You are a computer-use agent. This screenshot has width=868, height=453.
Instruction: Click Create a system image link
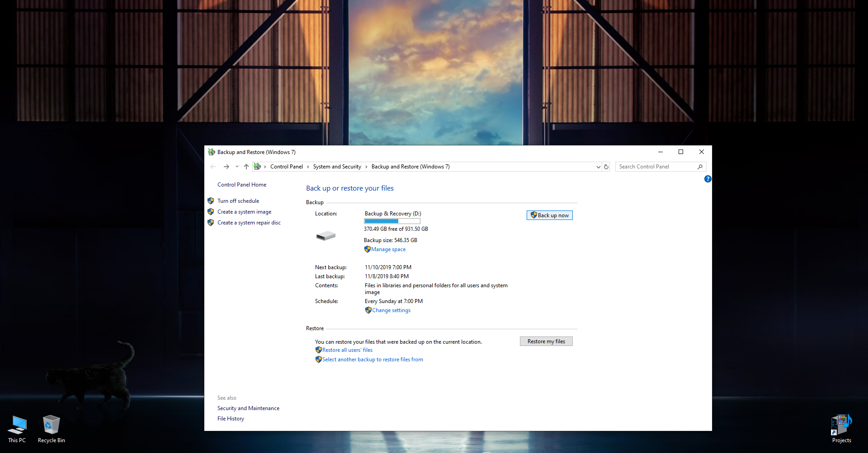[244, 212]
